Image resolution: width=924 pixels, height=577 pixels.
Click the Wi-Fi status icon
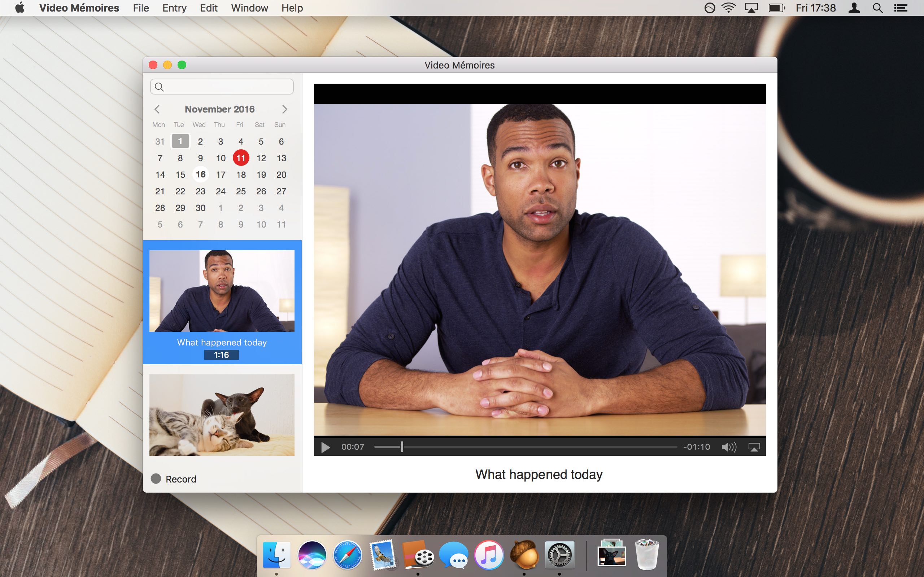727,8
